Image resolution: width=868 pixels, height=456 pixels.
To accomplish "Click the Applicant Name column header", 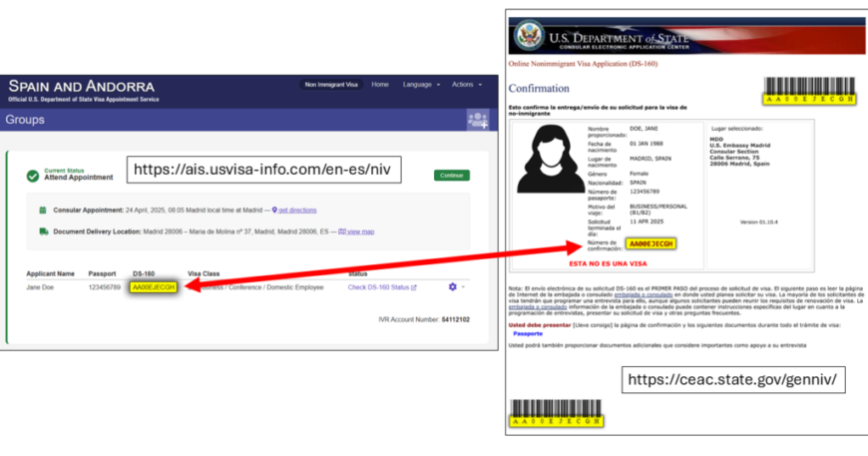I will pos(50,274).
